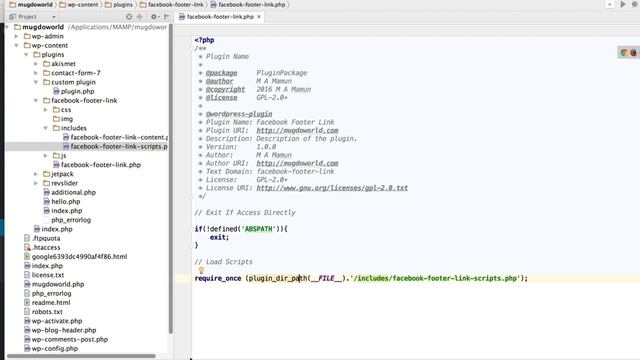Collapse the includes folder
The height and width of the screenshot is (360, 640).
46,128
